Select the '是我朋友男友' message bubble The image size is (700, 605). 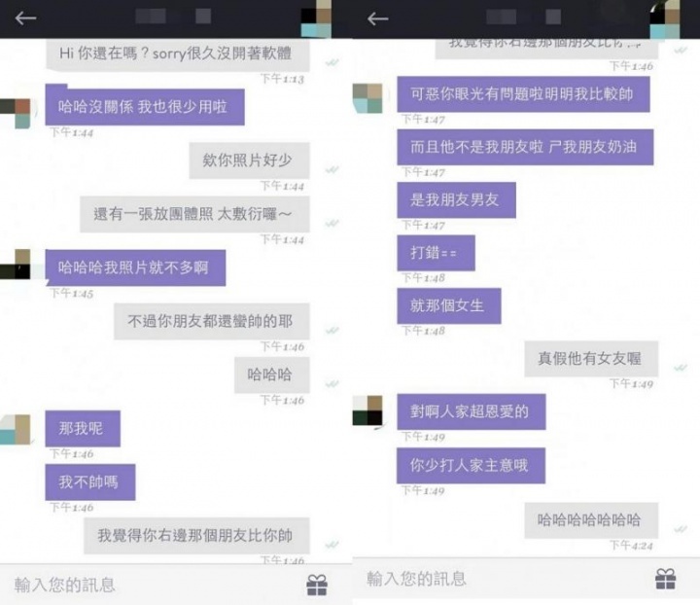456,200
